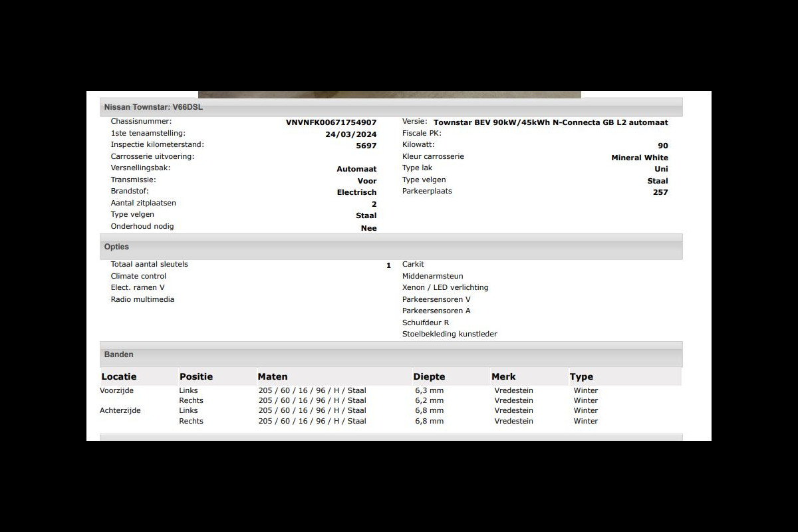Click the Banden section header
798x532 pixels.
[x=118, y=354]
